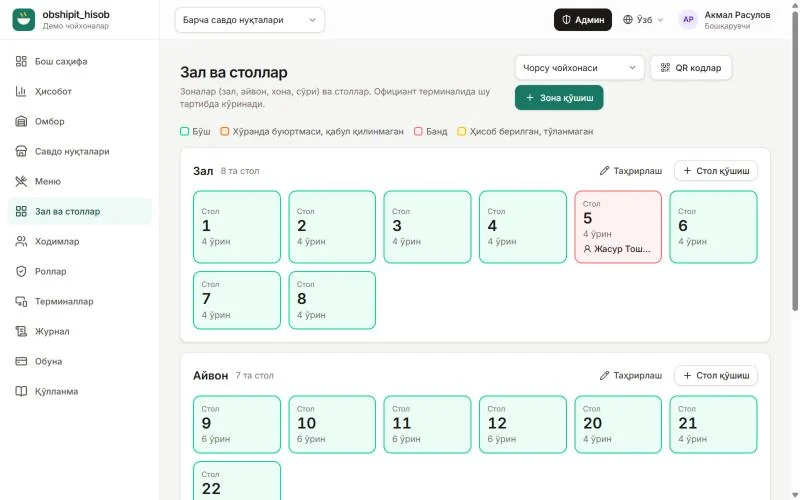Viewport: 800px width, 500px height.
Task: Select table 9 in Айвон
Action: click(x=237, y=424)
